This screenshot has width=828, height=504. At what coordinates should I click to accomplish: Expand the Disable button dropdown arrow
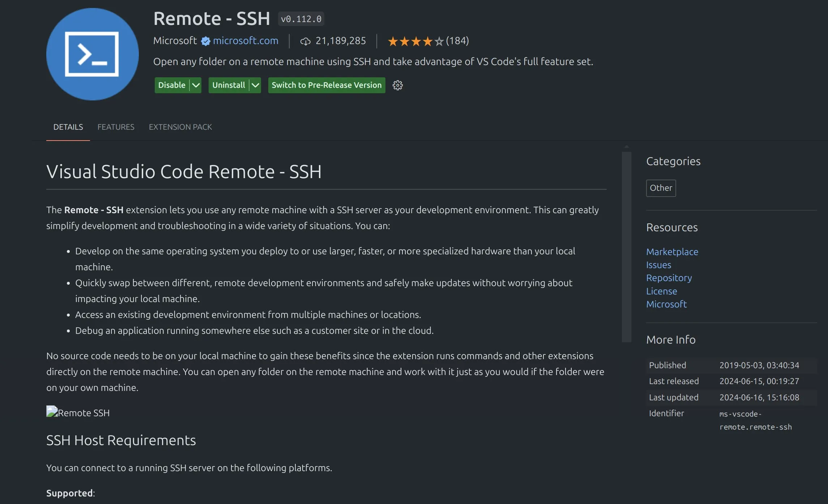pyautogui.click(x=196, y=85)
